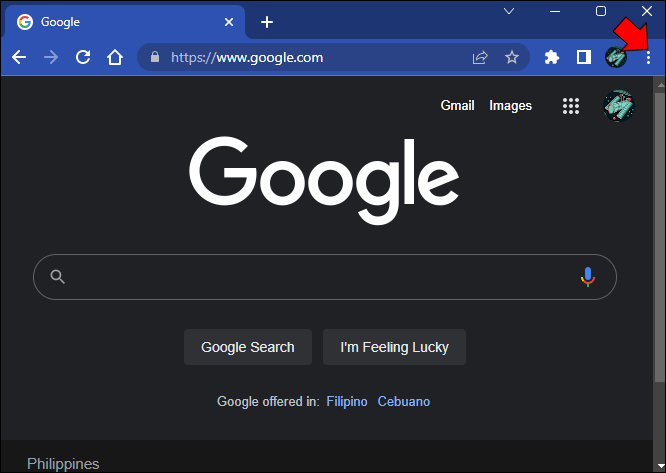Viewport: 666px width, 473px height.
Task: Open the Images link
Action: (x=510, y=106)
